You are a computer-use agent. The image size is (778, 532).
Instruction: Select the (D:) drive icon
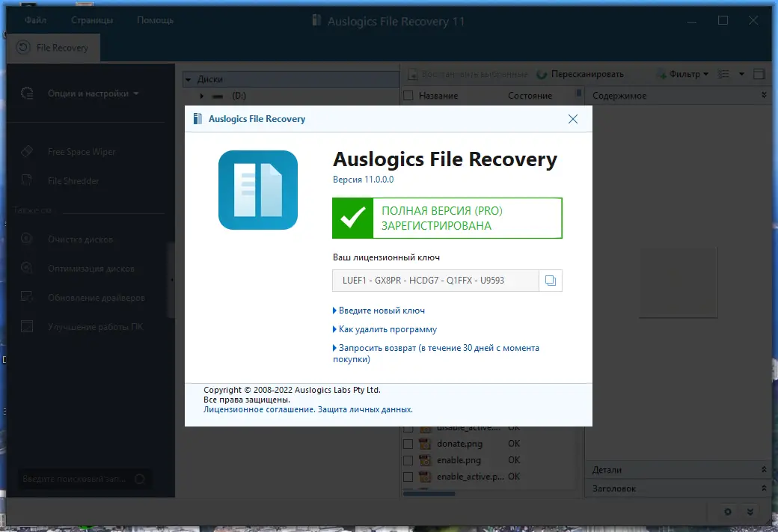pos(218,97)
